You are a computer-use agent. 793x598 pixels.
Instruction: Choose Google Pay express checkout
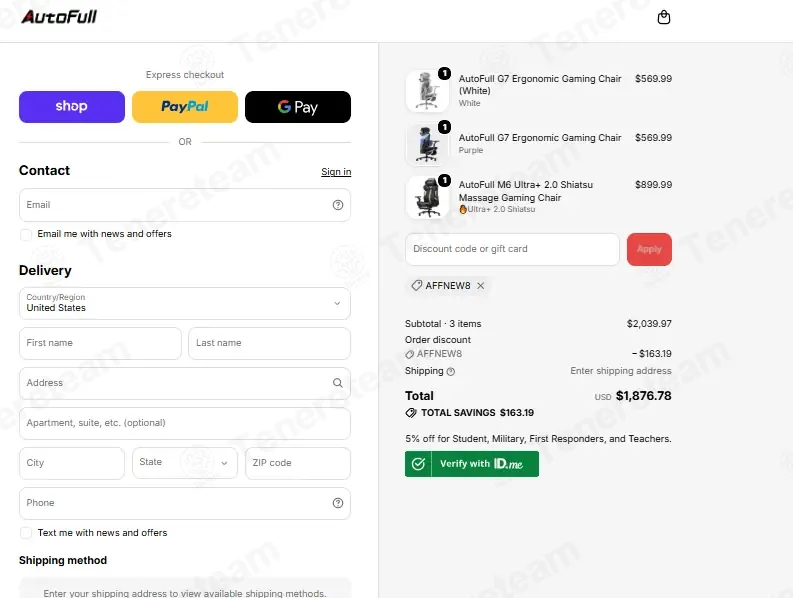(298, 107)
